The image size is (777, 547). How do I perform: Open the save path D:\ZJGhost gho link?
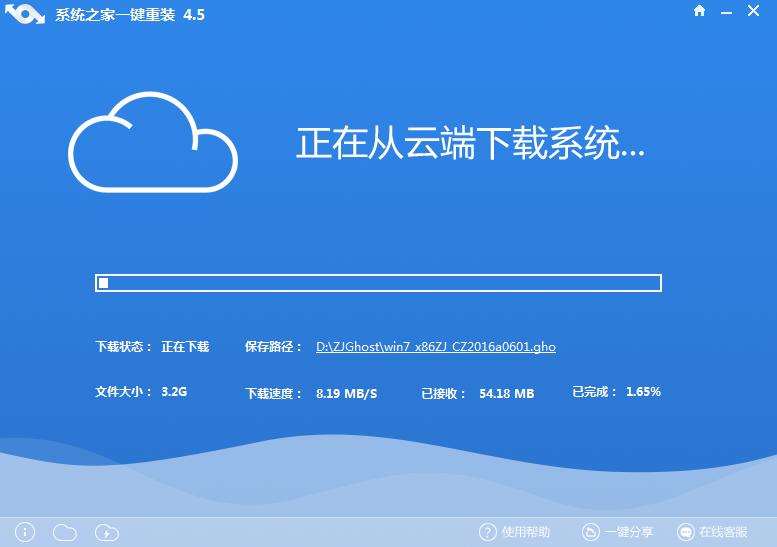[435, 347]
